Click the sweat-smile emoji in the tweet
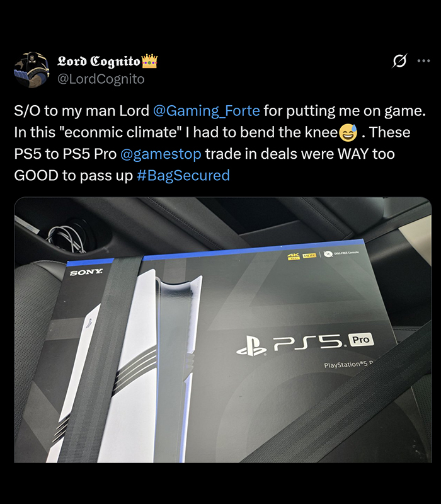 pyautogui.click(x=348, y=133)
